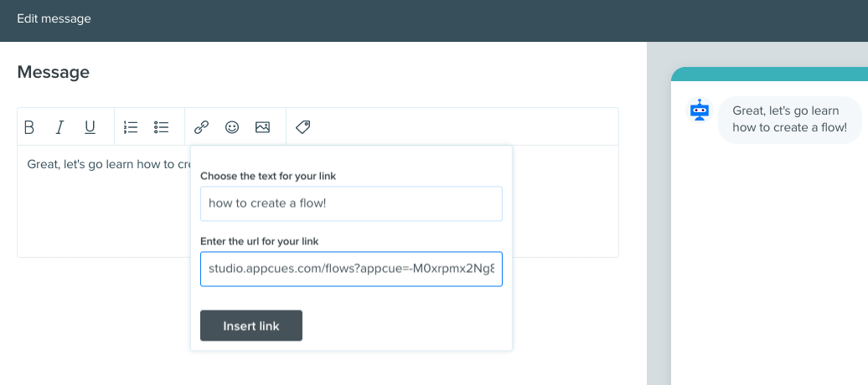The image size is (868, 385).
Task: Click the teal header bar of chat preview
Action: click(x=769, y=74)
